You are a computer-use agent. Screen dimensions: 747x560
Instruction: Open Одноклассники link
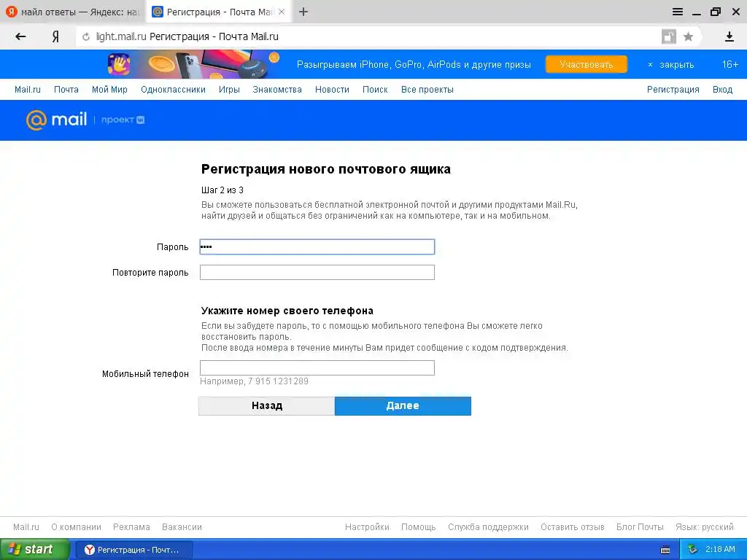pyautogui.click(x=173, y=90)
